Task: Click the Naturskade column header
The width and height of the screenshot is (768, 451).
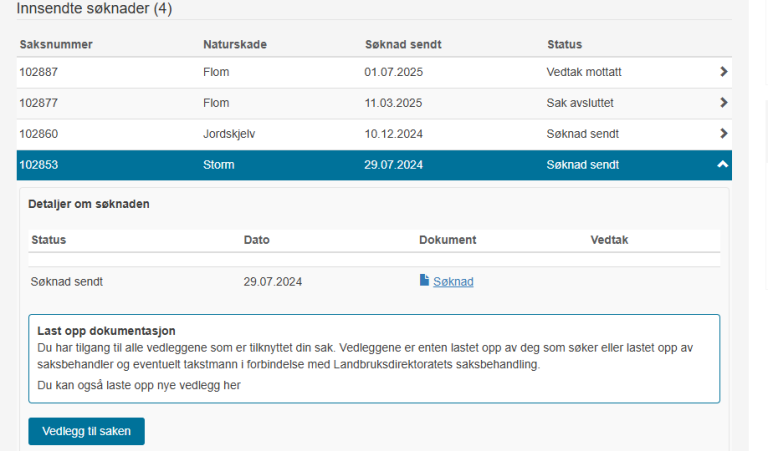Action: tap(235, 45)
